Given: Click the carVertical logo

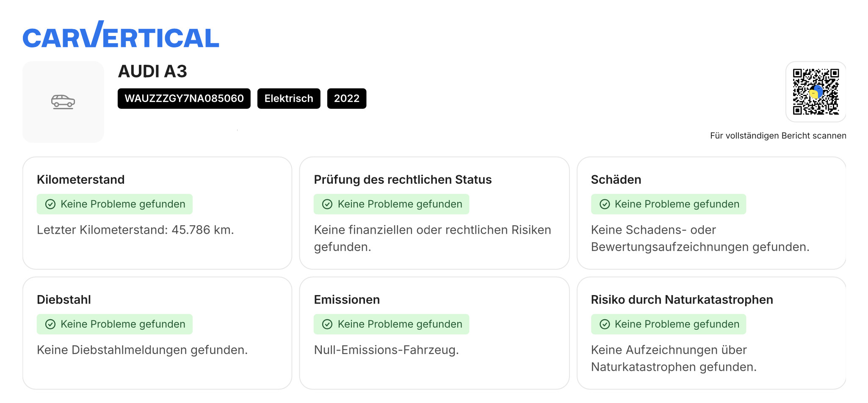Looking at the screenshot, I should (121, 36).
